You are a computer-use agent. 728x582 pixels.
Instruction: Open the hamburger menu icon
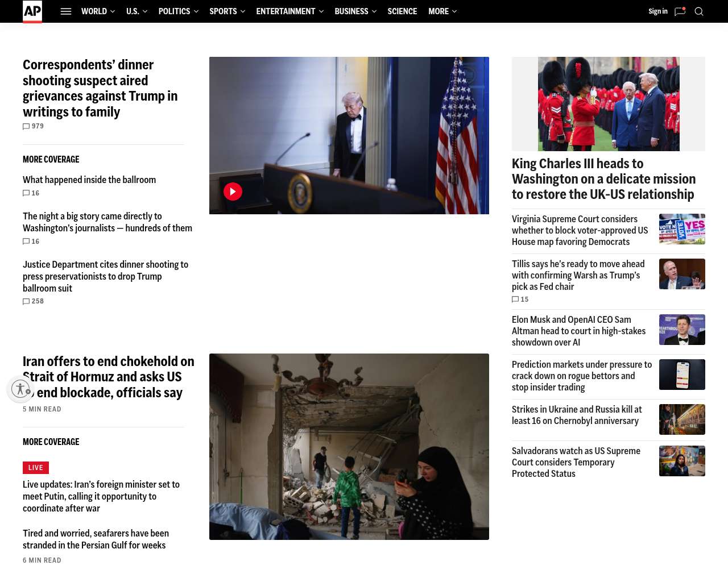66,11
